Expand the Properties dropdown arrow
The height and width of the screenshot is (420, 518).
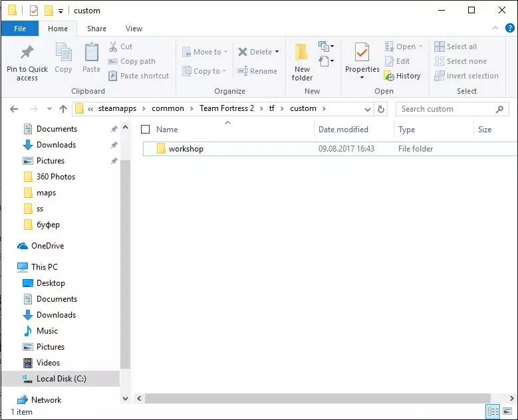pyautogui.click(x=362, y=78)
